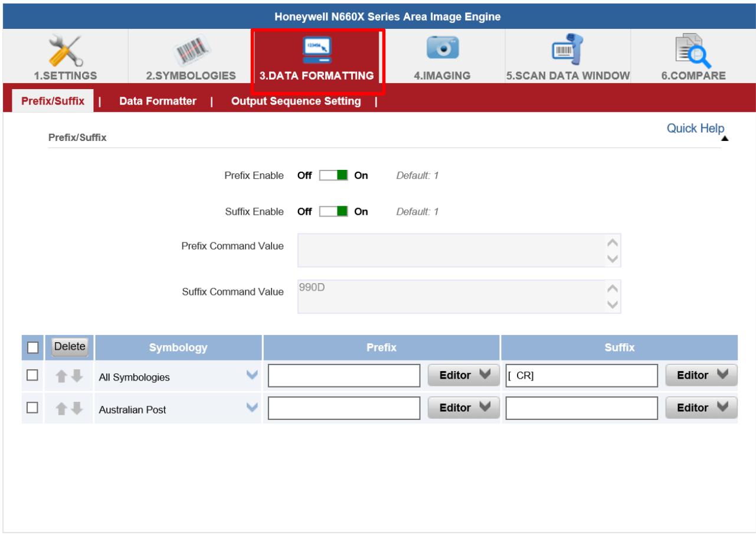The image size is (756, 535).
Task: Go to 2.SYMBOLOGIES label
Action: coord(191,76)
